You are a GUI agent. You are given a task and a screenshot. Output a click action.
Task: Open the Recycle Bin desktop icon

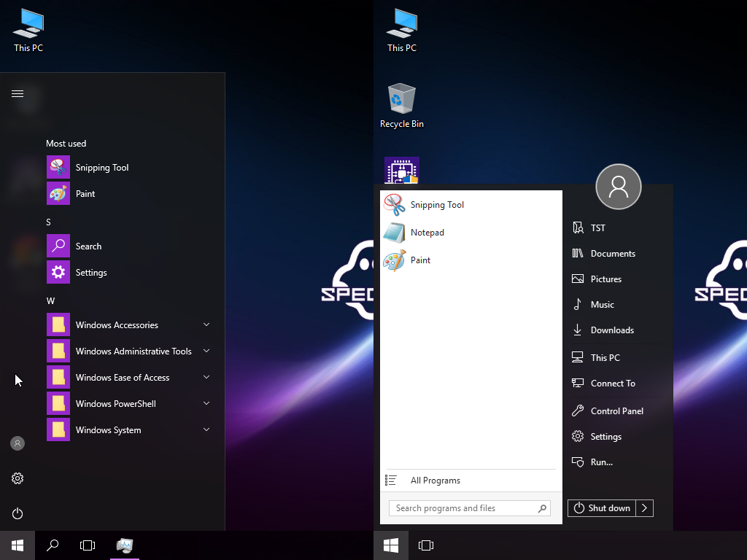click(402, 106)
